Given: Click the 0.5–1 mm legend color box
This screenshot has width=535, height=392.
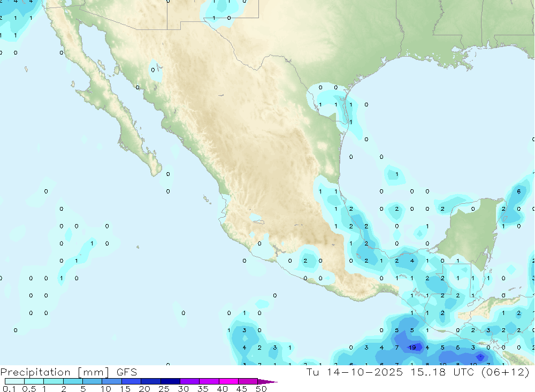Looking at the screenshot, I should pos(34,381).
